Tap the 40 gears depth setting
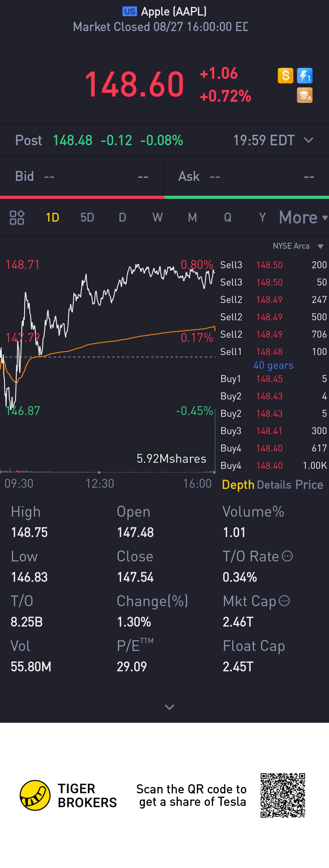This screenshot has width=329, height=868. 273,365
